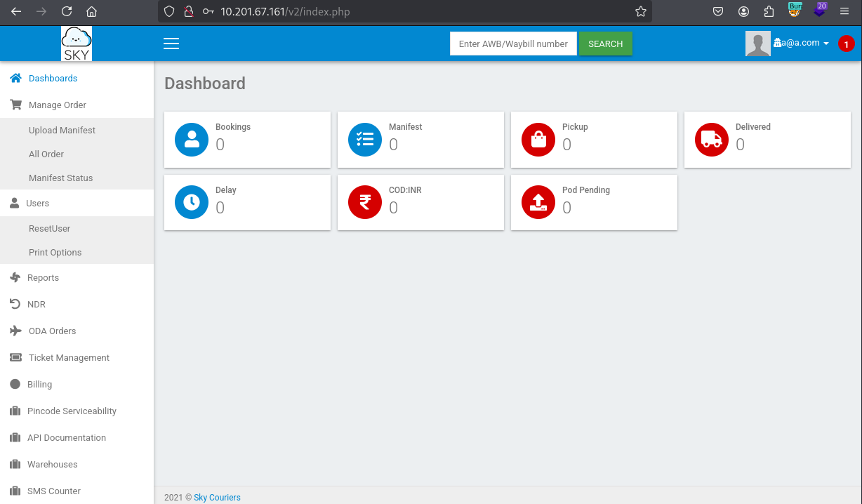Click the Pickup shopping bag icon
Screen dimensions: 862x504
click(538, 140)
